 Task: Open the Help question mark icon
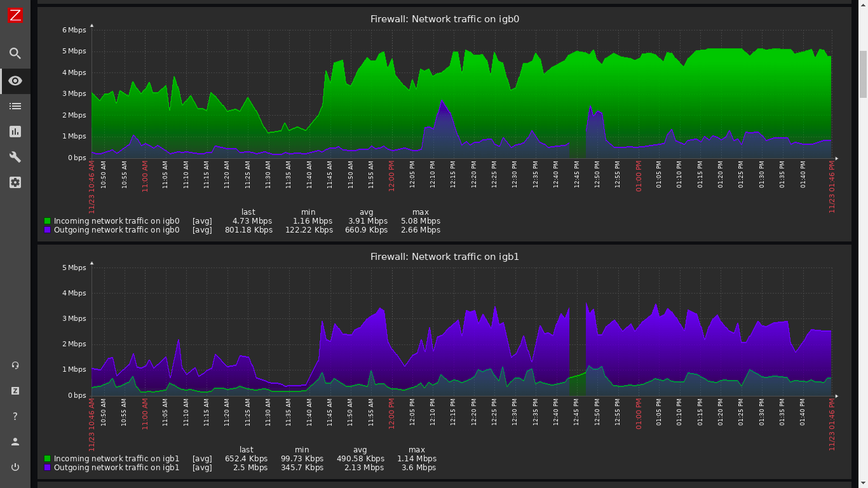pyautogui.click(x=15, y=416)
